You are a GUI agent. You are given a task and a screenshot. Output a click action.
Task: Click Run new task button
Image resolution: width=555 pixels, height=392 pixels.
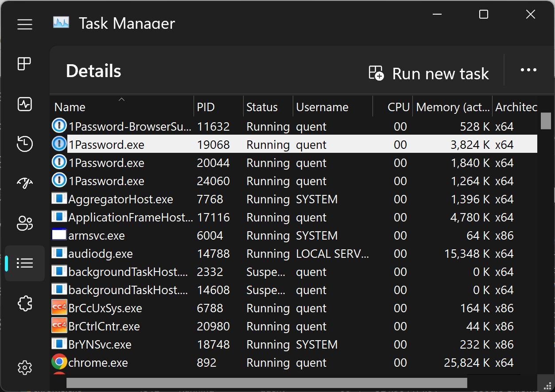point(429,74)
